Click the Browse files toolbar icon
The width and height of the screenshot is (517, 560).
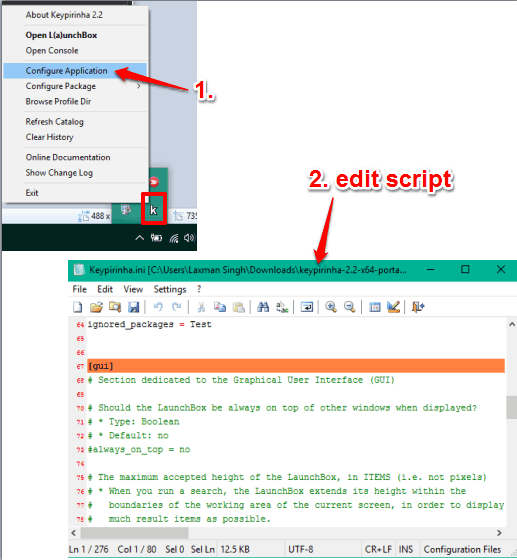pyautogui.click(x=115, y=307)
